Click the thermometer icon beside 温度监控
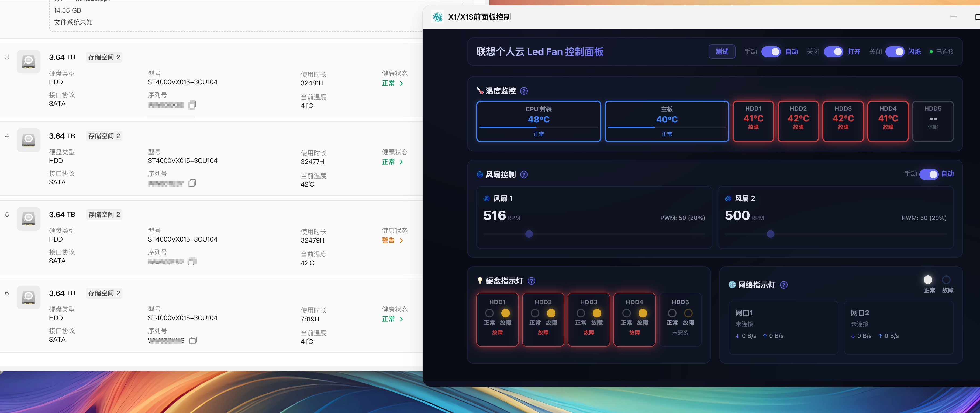The height and width of the screenshot is (413, 980). (x=480, y=91)
